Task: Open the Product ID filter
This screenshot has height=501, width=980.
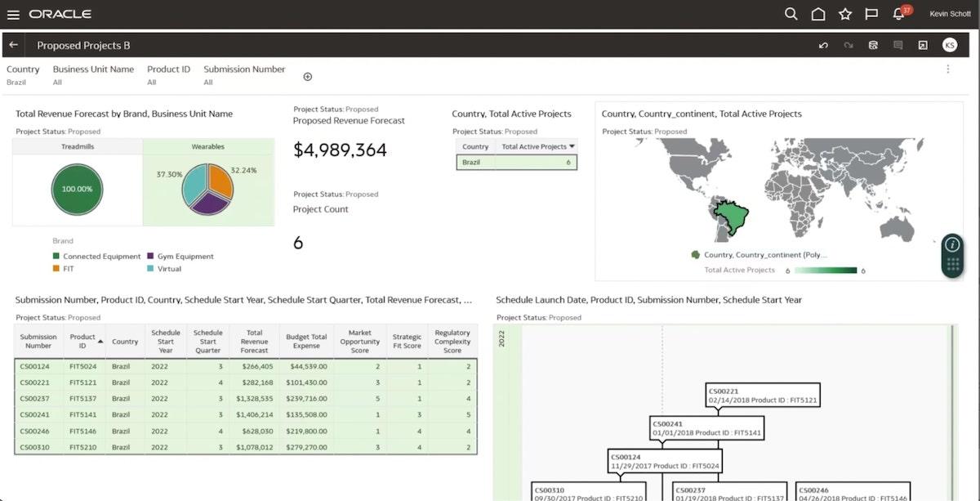Action: [x=168, y=75]
